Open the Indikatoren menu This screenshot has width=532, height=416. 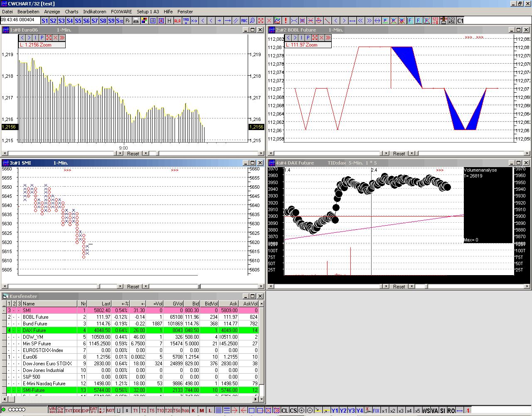[x=94, y=12]
